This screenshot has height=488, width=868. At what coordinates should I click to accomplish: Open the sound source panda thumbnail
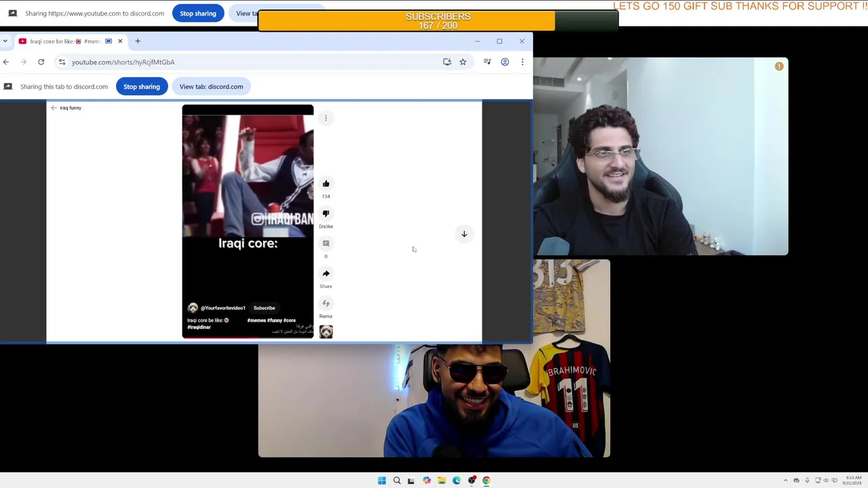(x=326, y=331)
